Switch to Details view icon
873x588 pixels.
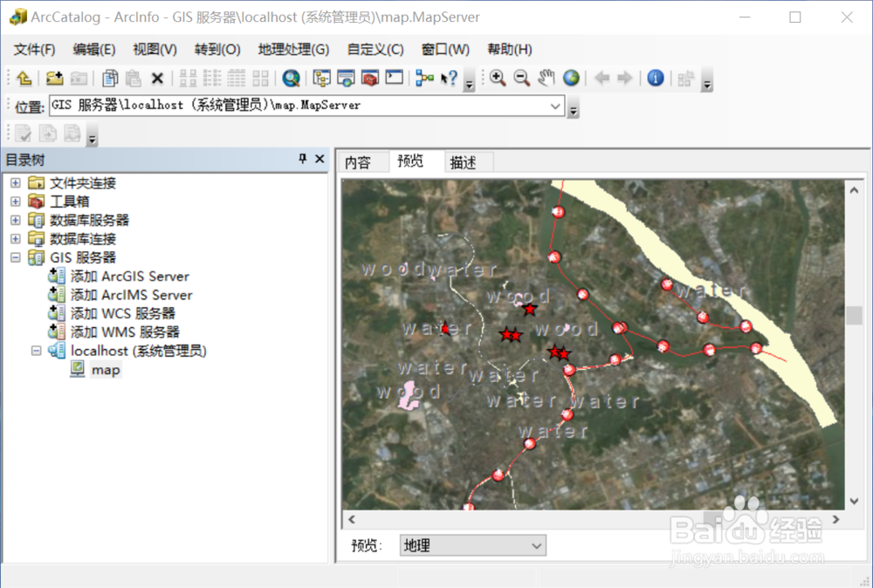[236, 79]
